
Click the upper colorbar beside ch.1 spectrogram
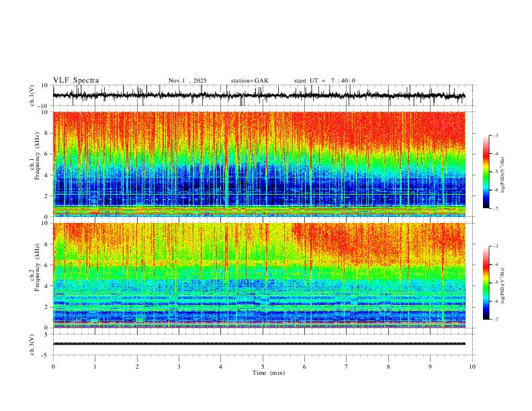486,172
